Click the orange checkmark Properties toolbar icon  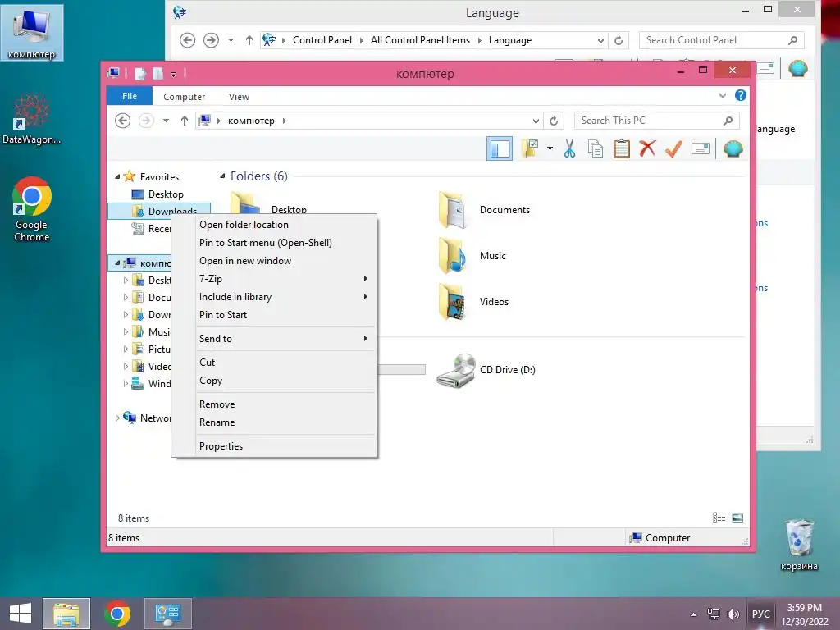click(673, 148)
